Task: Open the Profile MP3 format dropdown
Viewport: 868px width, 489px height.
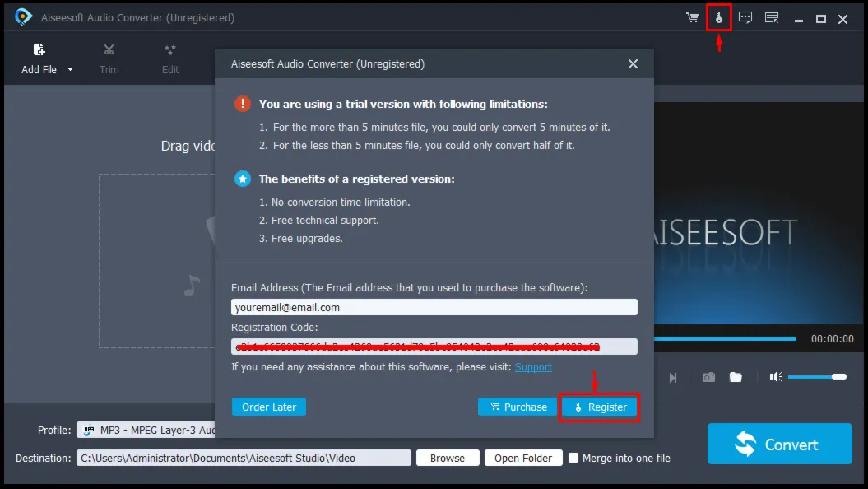Action: click(146, 431)
